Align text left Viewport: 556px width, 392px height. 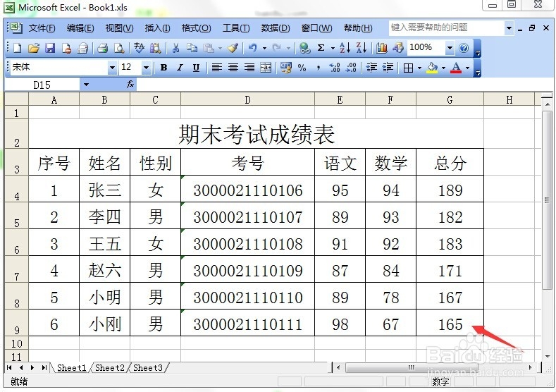[216, 68]
